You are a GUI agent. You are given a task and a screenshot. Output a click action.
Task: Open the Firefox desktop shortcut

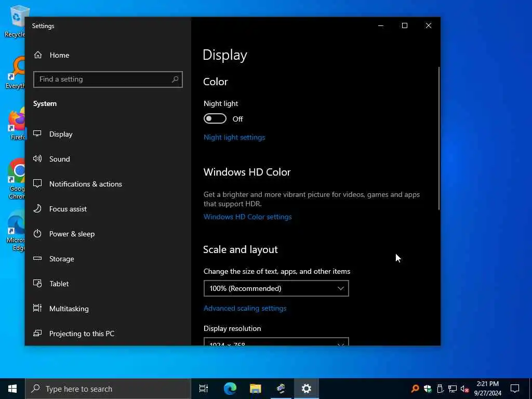(16, 124)
